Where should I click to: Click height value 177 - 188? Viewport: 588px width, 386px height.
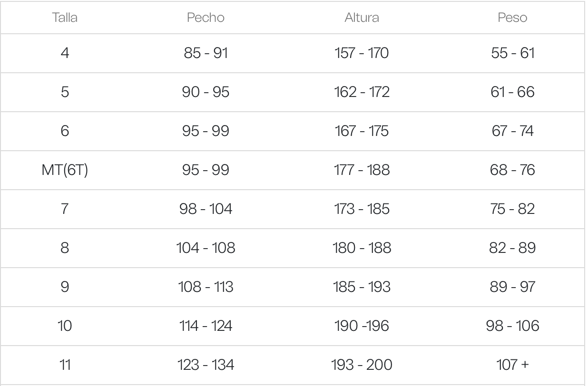click(362, 170)
